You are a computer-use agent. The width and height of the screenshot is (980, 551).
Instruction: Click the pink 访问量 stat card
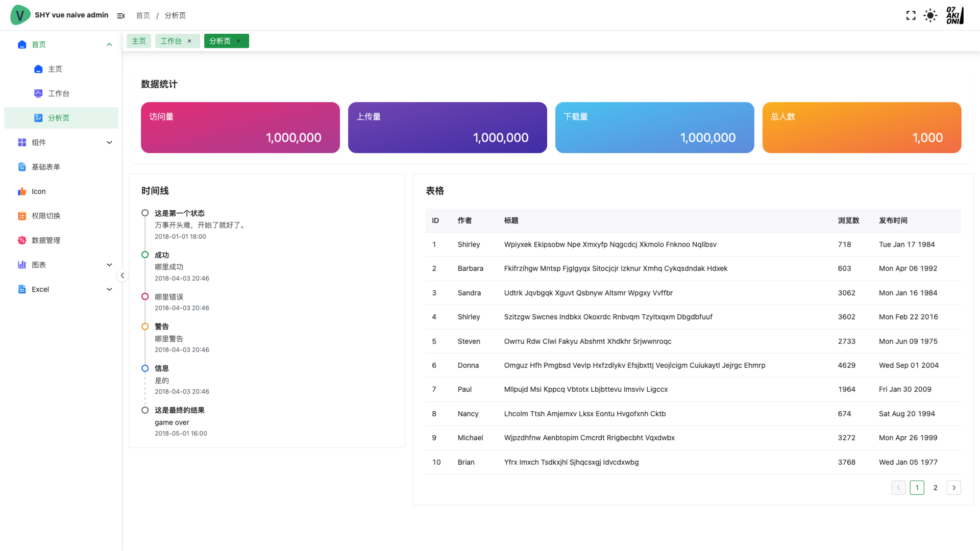coord(240,128)
